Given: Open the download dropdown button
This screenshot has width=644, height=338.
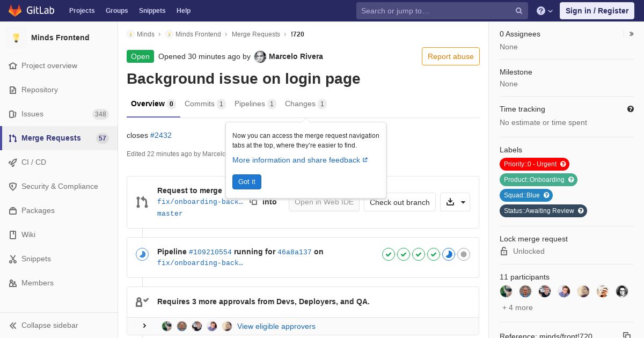Looking at the screenshot, I should [455, 202].
